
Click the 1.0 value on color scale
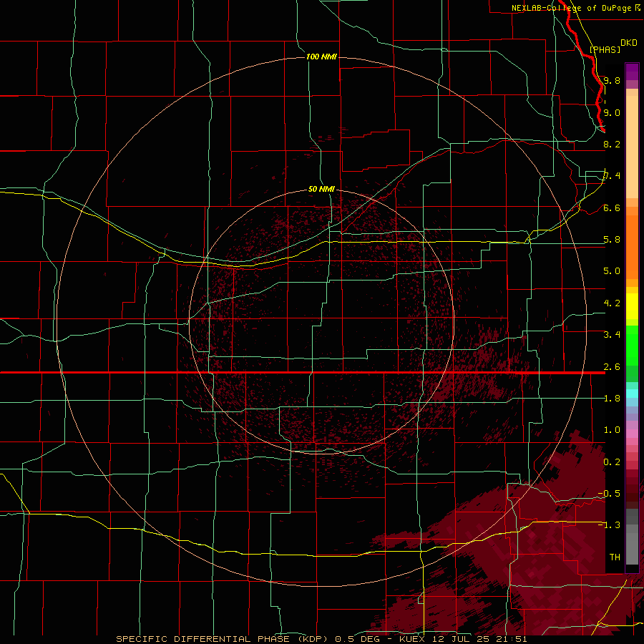point(612,430)
